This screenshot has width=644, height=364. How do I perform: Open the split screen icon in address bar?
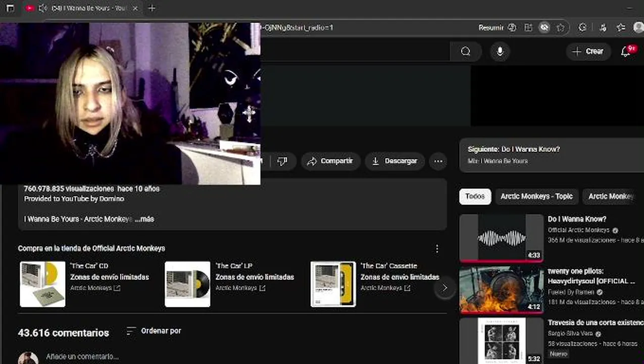[528, 28]
